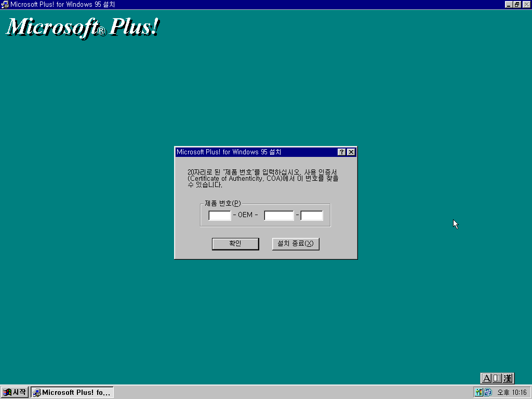Click the first product number input field
Screen dimensions: 532x399
point(220,216)
